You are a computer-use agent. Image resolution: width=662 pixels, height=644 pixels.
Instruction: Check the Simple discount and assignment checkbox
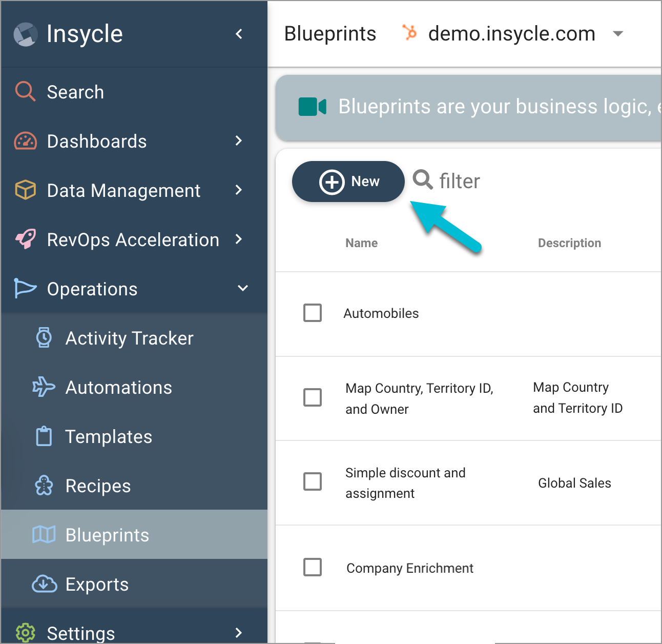pos(313,481)
